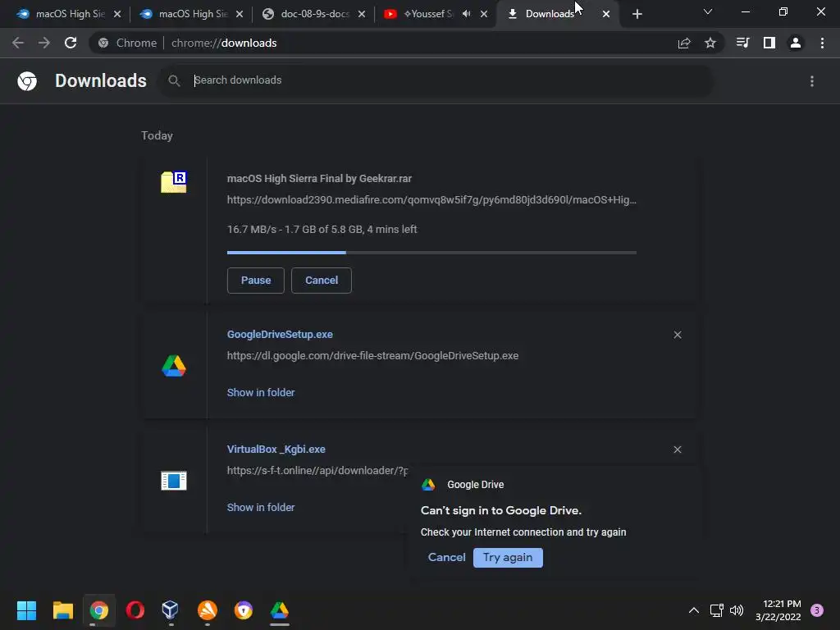Click the Today date heading
This screenshot has width=840, height=630.
157,135
